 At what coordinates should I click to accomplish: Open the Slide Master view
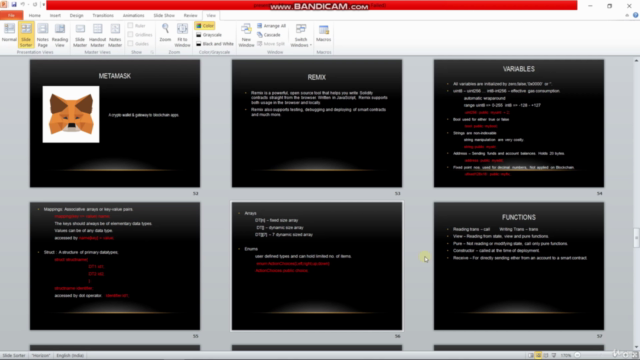(x=80, y=35)
